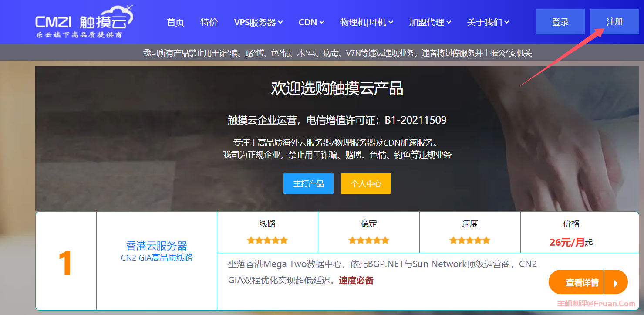Click the 稳定 five-star rating
The height and width of the screenshot is (315, 644).
[369, 240]
